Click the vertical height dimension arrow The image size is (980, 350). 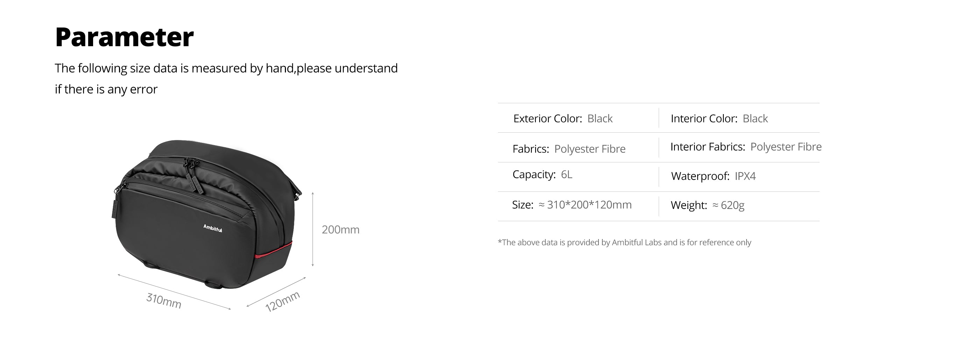click(313, 229)
